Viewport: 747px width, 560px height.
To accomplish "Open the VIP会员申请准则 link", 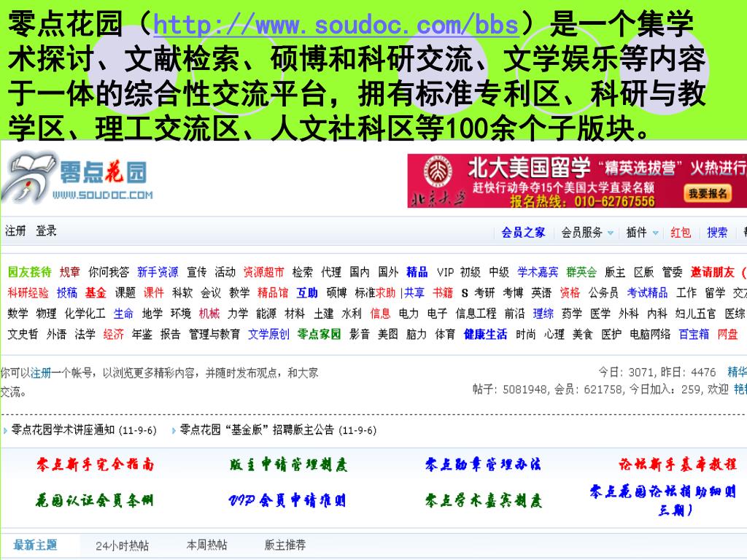I will pos(287,500).
